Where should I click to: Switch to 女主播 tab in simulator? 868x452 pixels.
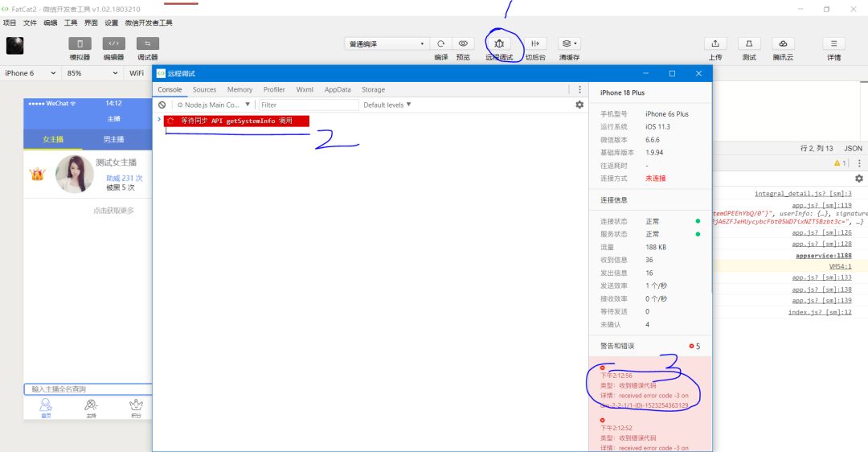pyautogui.click(x=53, y=139)
